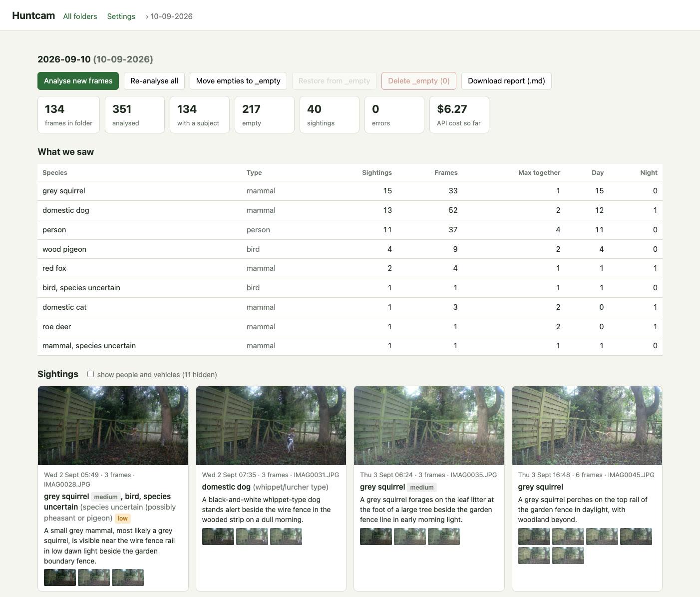This screenshot has height=597, width=700.
Task: Select fourth small frame thumbnail of IMAG0045.JPG card
Action: (x=636, y=537)
